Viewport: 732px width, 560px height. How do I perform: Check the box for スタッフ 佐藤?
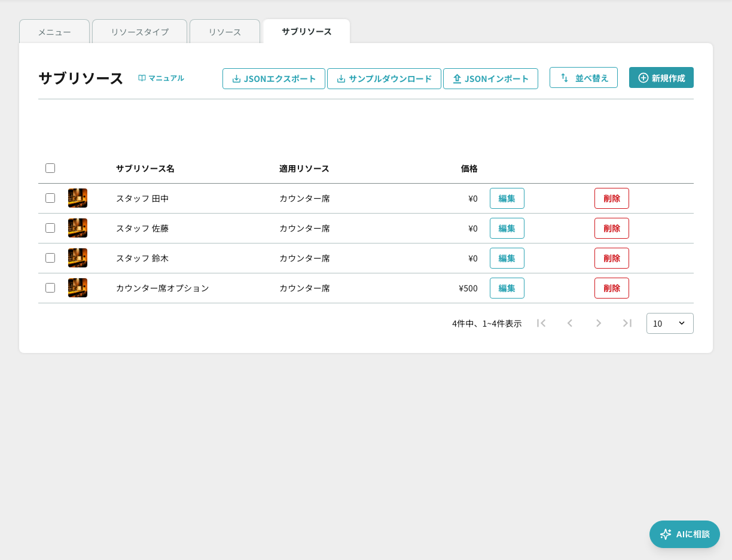tap(50, 228)
